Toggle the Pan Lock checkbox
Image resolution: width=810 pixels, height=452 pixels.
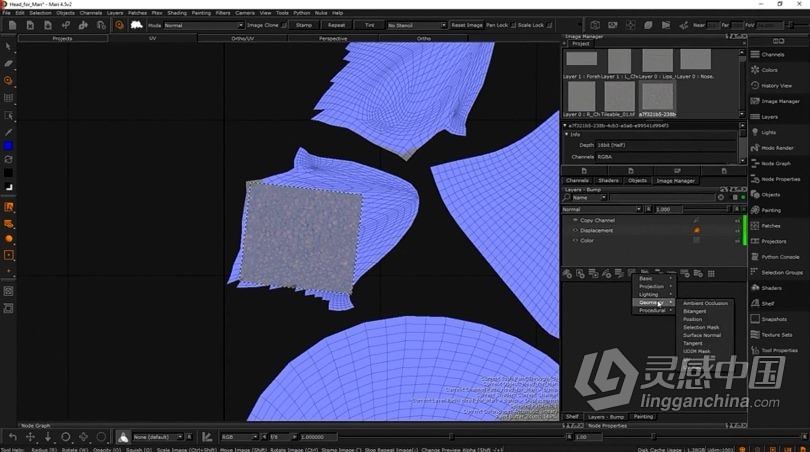coord(513,25)
